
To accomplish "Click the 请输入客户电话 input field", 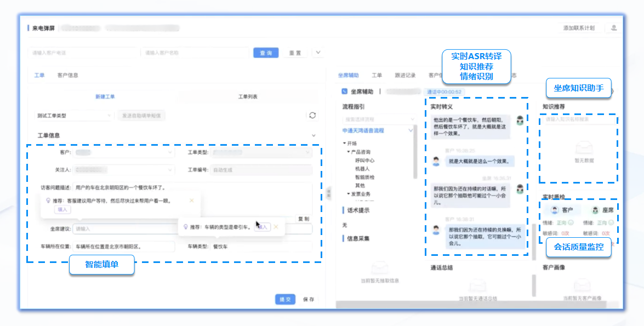I will click(x=82, y=53).
